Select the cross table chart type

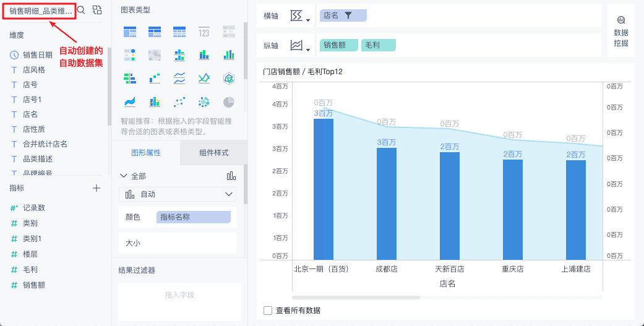[155, 32]
